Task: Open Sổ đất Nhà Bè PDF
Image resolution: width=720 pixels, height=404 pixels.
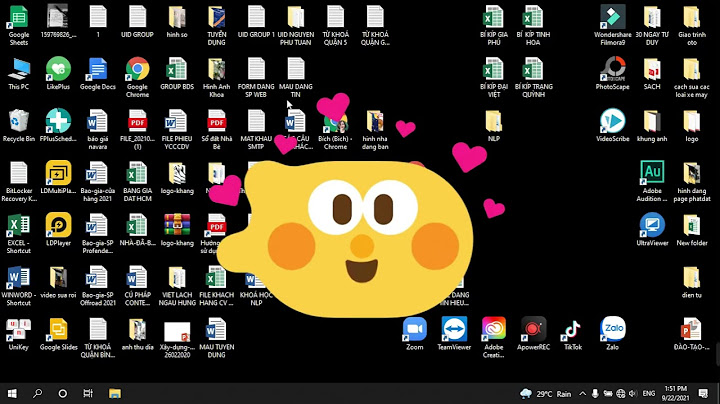Action: point(216,129)
